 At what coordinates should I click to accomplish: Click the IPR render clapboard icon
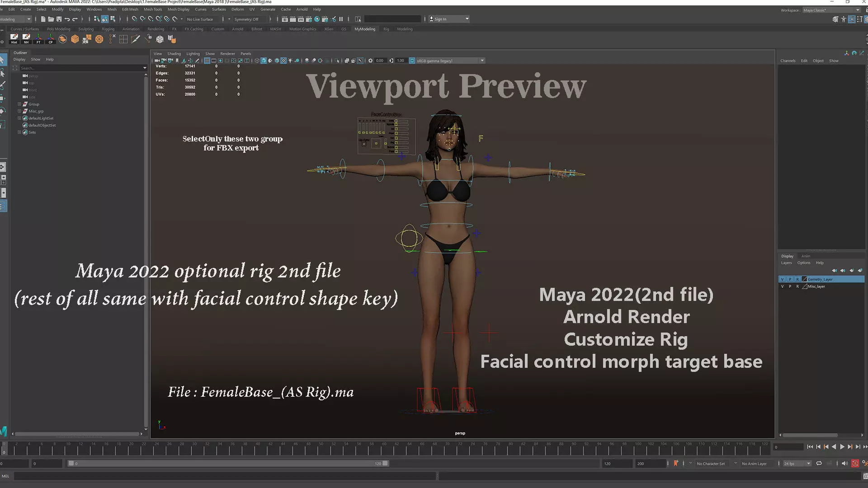click(x=301, y=19)
